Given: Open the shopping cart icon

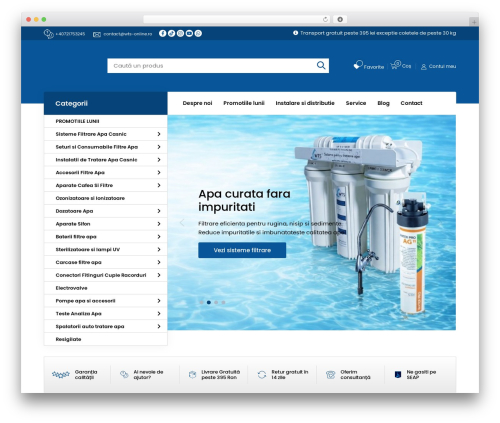Looking at the screenshot, I should [395, 65].
